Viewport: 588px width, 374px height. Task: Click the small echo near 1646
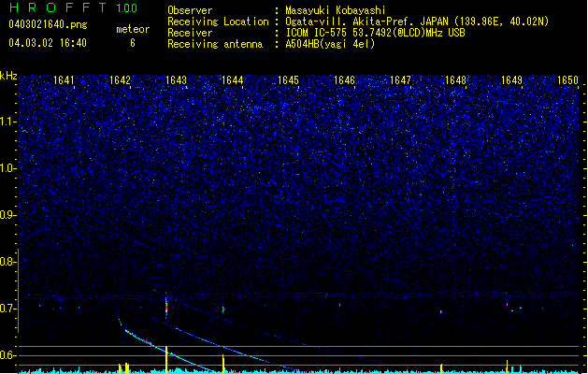339,306
